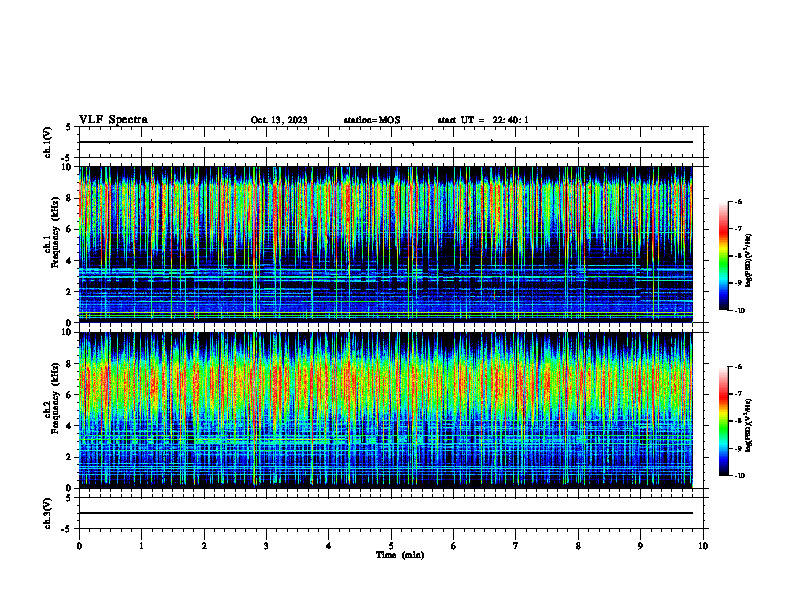Image resolution: width=792 pixels, height=612 pixels.
Task: Click the "-6" tick on the ch.1 color scale
Action: (x=738, y=201)
